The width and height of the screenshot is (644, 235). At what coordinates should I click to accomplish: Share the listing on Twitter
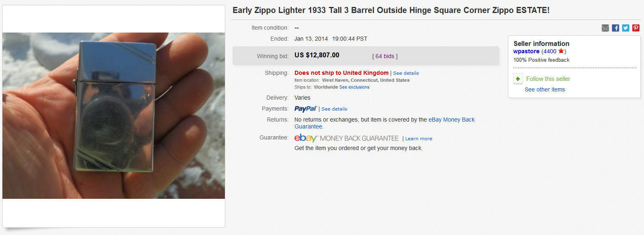point(626,28)
